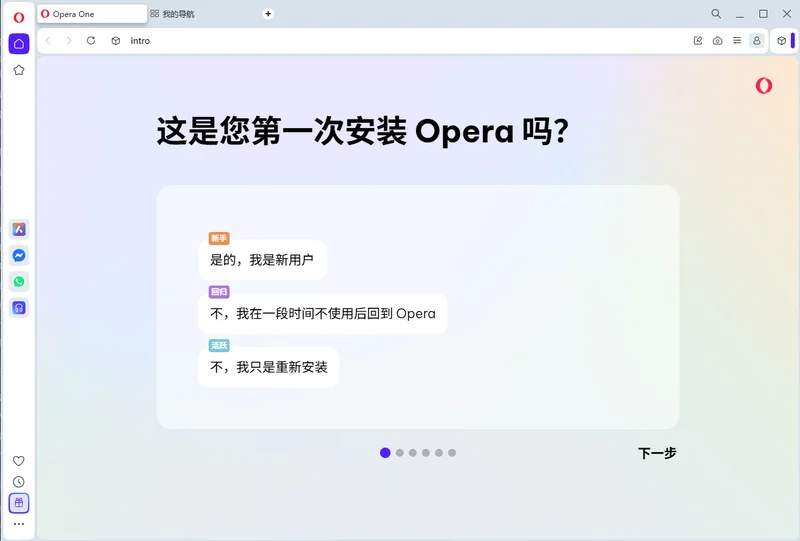Open the gift box sidebar icon
The height and width of the screenshot is (541, 800).
(x=19, y=503)
